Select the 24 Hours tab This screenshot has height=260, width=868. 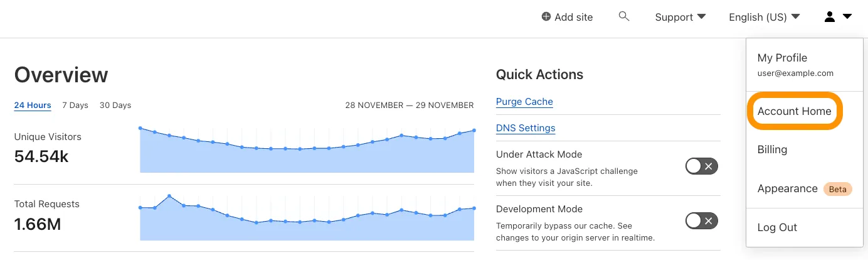click(33, 105)
